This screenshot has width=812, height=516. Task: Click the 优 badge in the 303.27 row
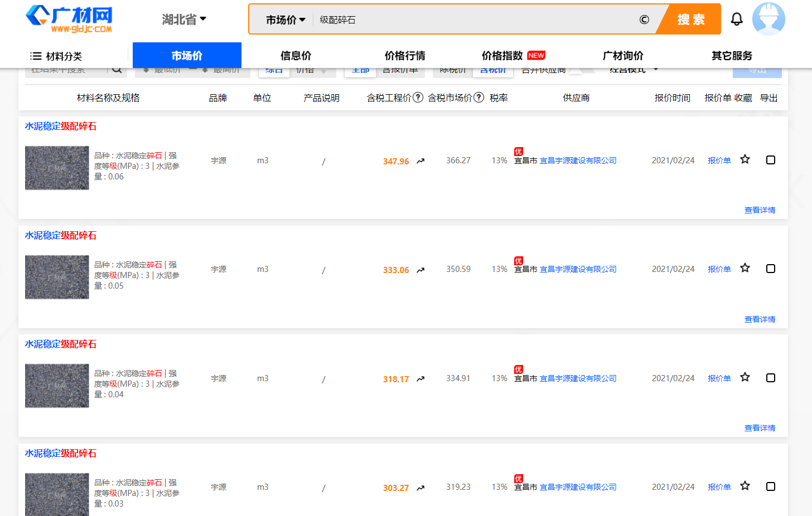pos(519,479)
